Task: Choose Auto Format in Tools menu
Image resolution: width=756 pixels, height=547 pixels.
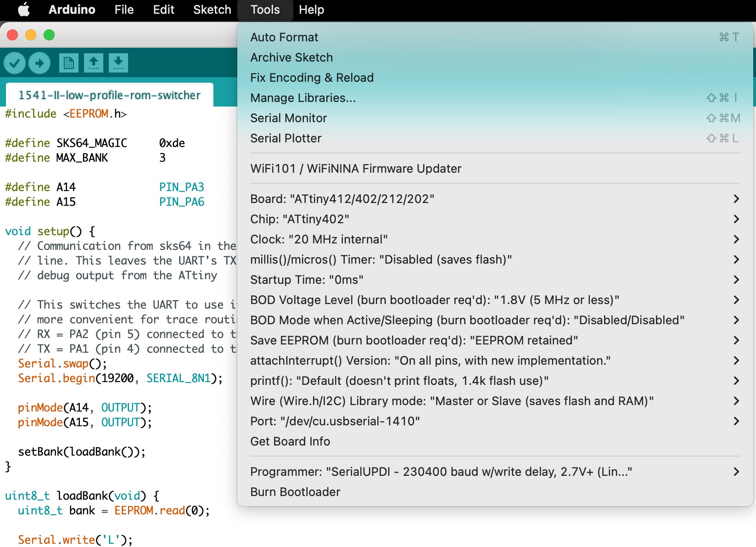Action: point(495,37)
